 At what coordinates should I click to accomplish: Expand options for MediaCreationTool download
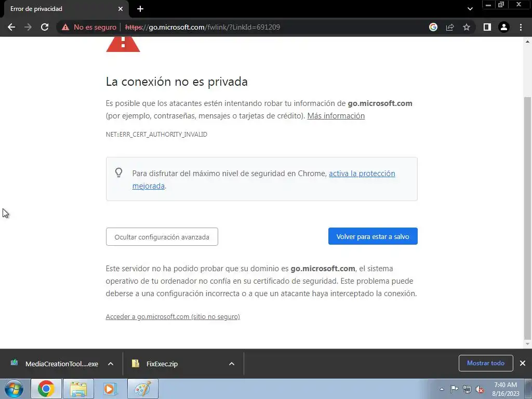click(111, 364)
